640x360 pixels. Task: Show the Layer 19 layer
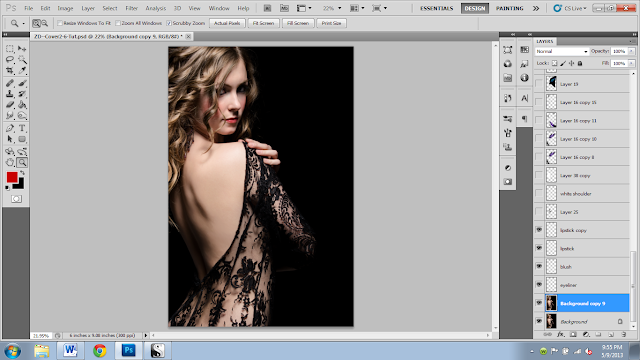pos(539,84)
